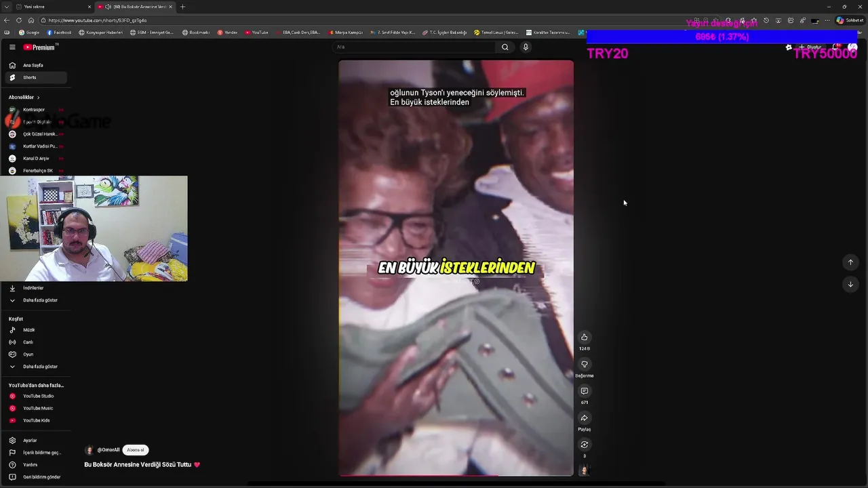Click the search magnifier button
Screen dimensions: 868x488
pos(505,47)
